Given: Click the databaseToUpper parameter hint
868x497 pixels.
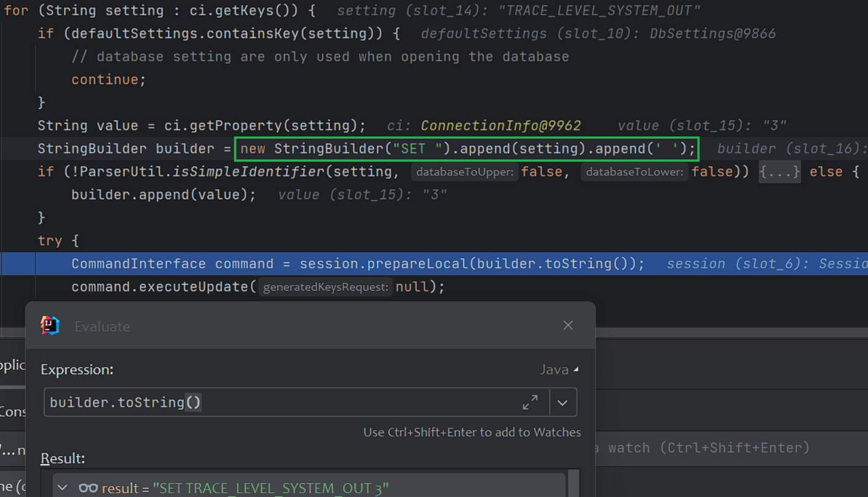Looking at the screenshot, I should coord(465,172).
